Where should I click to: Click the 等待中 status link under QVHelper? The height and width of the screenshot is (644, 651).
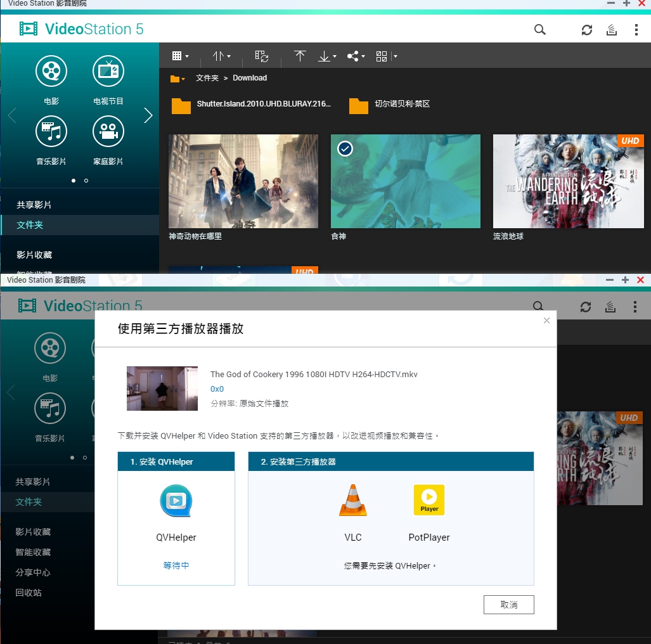(176, 565)
